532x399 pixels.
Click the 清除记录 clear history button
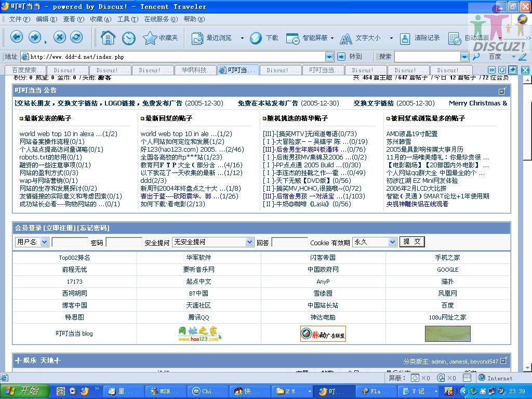pyautogui.click(x=419, y=38)
